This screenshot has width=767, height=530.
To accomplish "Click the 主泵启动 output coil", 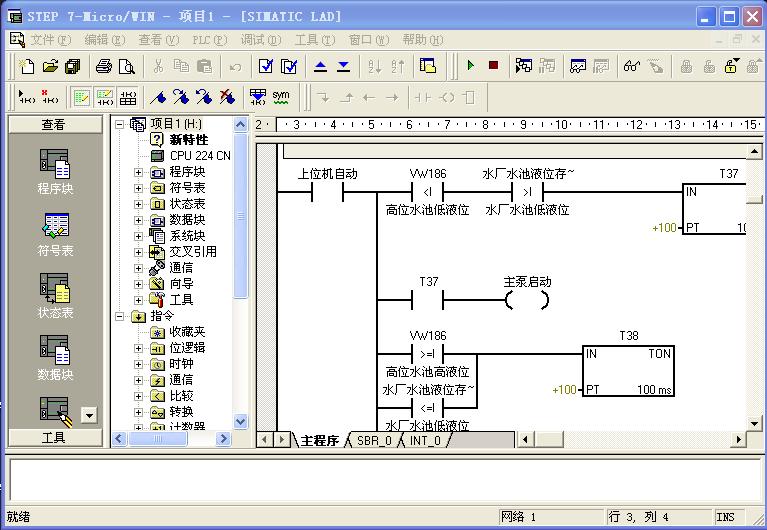I will [x=527, y=300].
